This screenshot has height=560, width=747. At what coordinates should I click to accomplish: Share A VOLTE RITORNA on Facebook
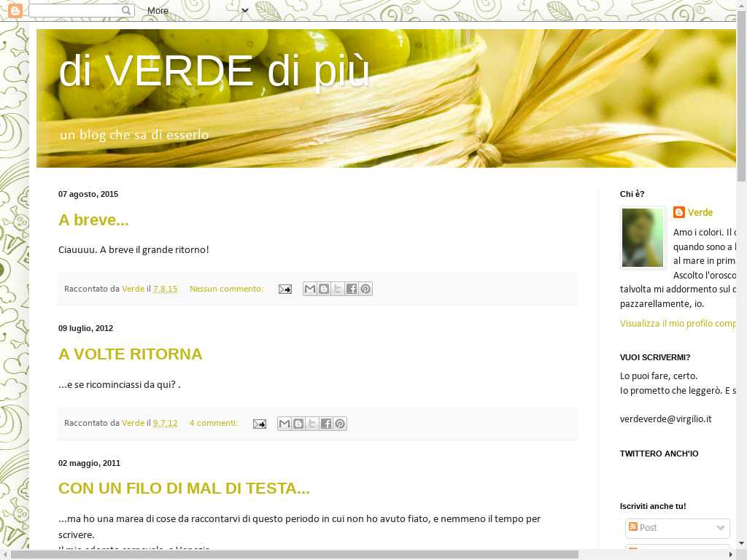point(326,424)
